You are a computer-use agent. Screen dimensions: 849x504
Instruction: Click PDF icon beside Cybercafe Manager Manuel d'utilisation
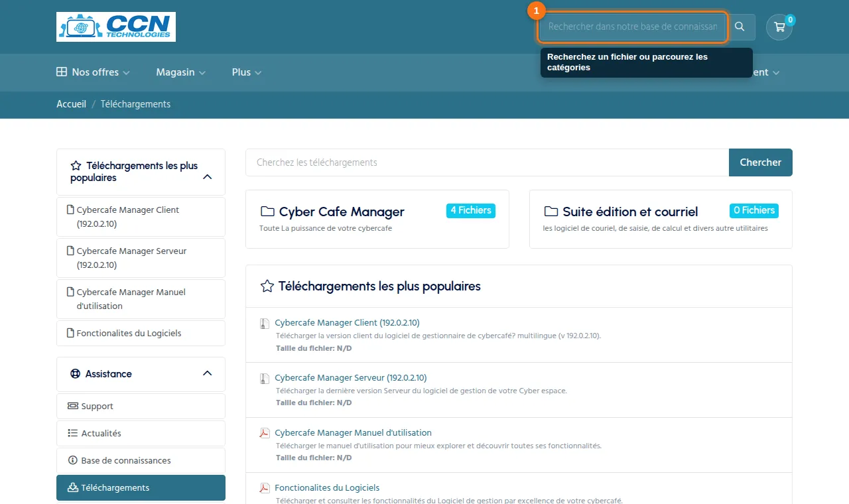(264, 433)
